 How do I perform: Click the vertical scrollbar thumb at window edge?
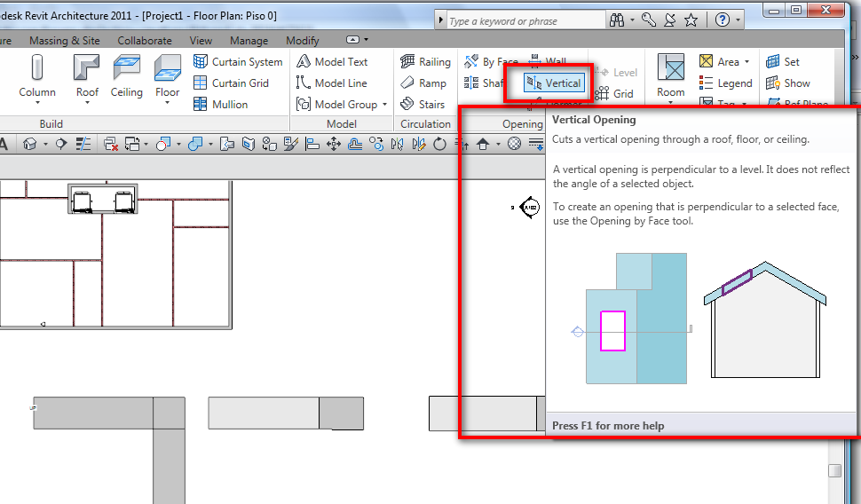tap(834, 471)
